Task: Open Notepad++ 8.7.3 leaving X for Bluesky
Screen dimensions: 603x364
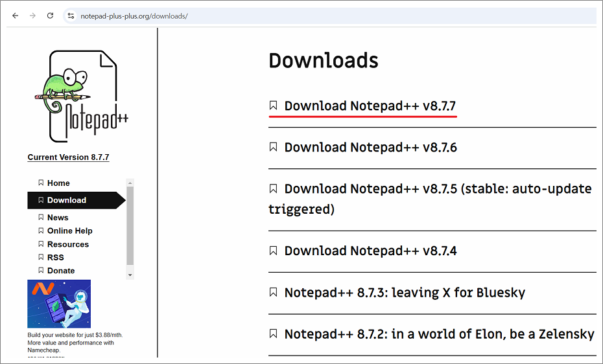Action: (x=405, y=293)
